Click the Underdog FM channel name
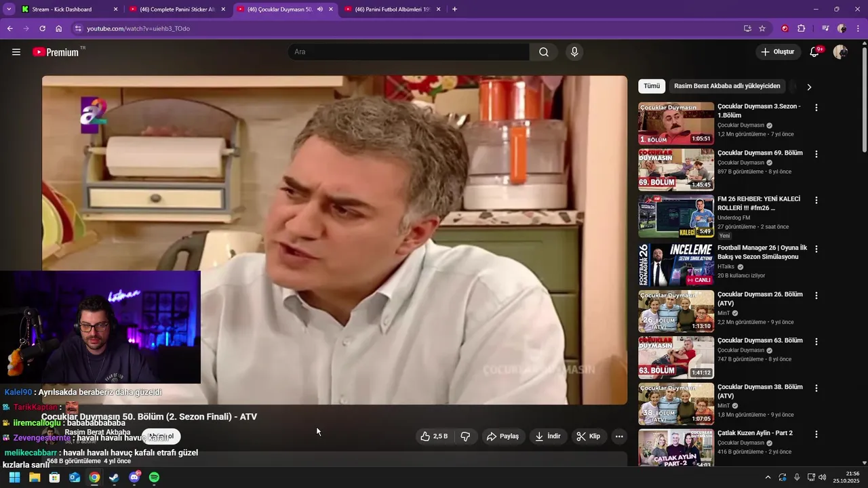 coord(734,218)
